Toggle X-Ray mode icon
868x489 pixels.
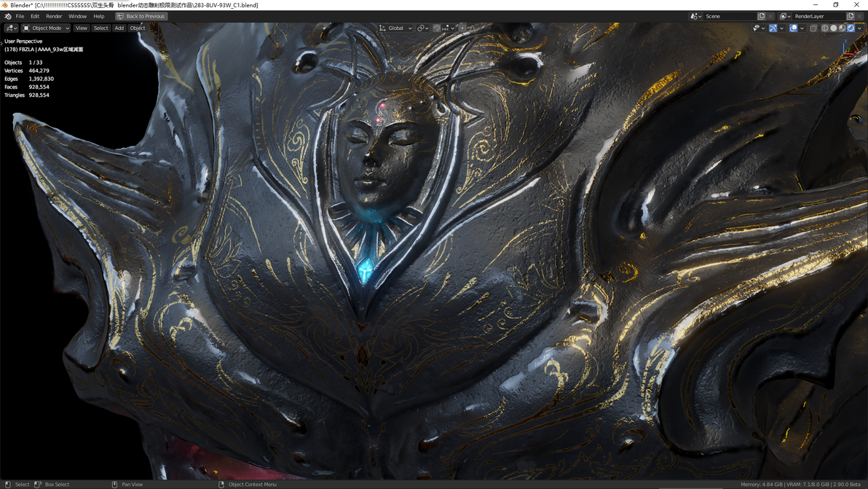pyautogui.click(x=813, y=28)
